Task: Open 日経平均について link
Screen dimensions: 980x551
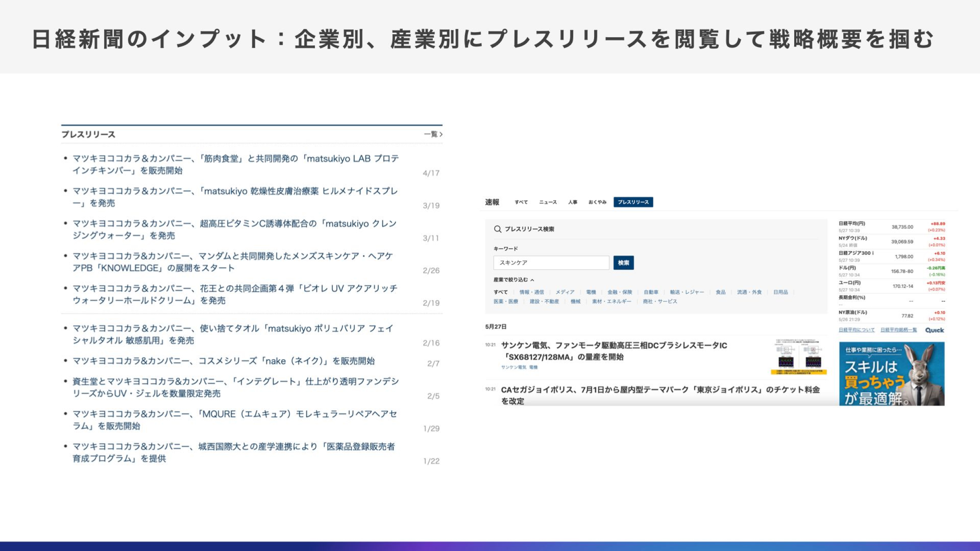Action: [856, 330]
